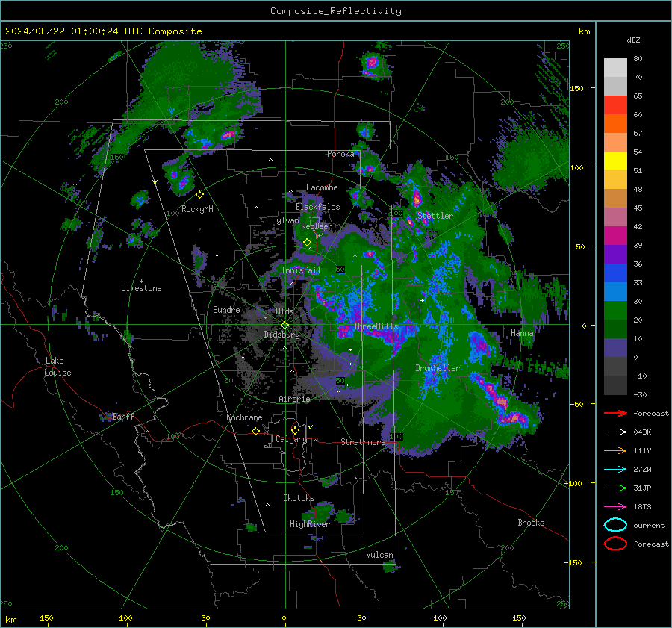Click the Innisfail town label

pos(301,270)
